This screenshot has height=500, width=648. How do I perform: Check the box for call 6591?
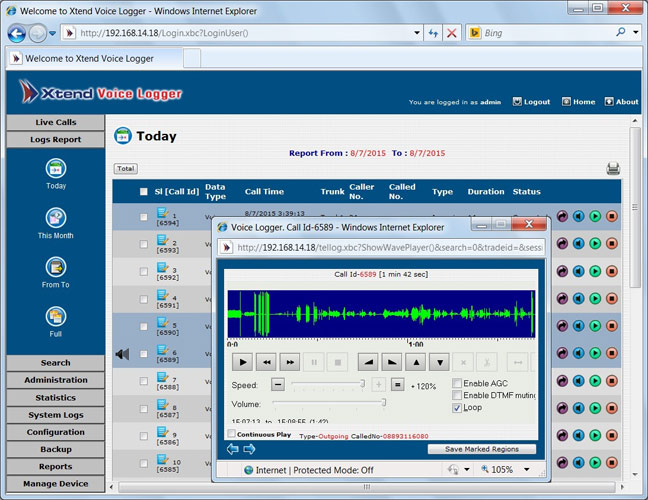tap(143, 299)
